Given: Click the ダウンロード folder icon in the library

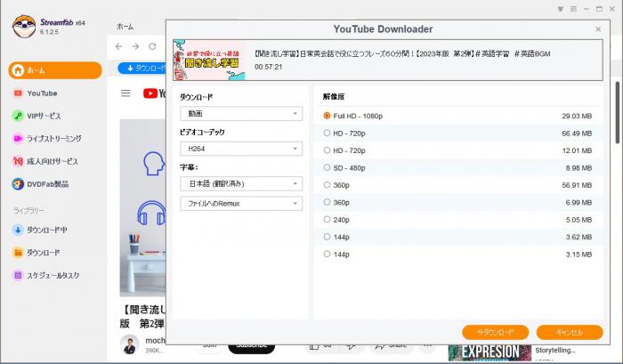Looking at the screenshot, I should 18,253.
